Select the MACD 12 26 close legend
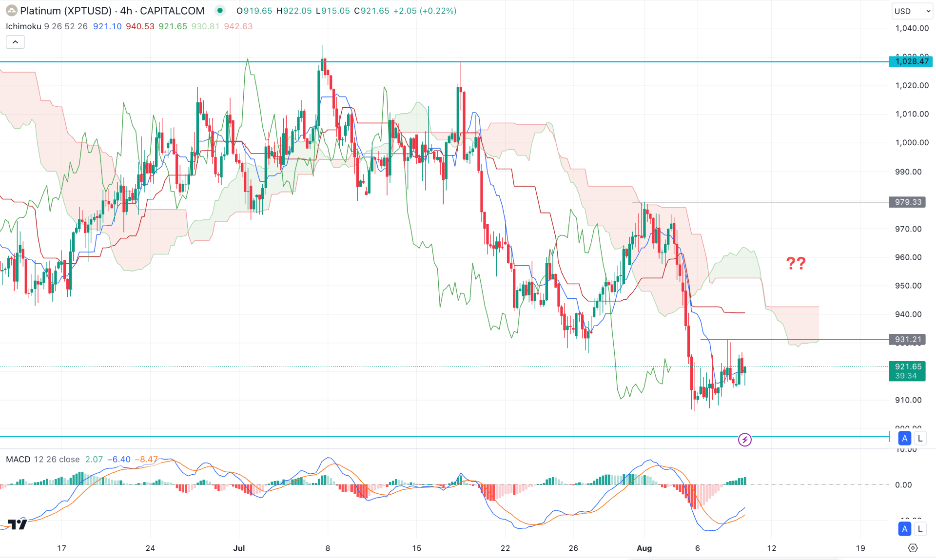Viewport: 936px width, 560px height. point(42,459)
